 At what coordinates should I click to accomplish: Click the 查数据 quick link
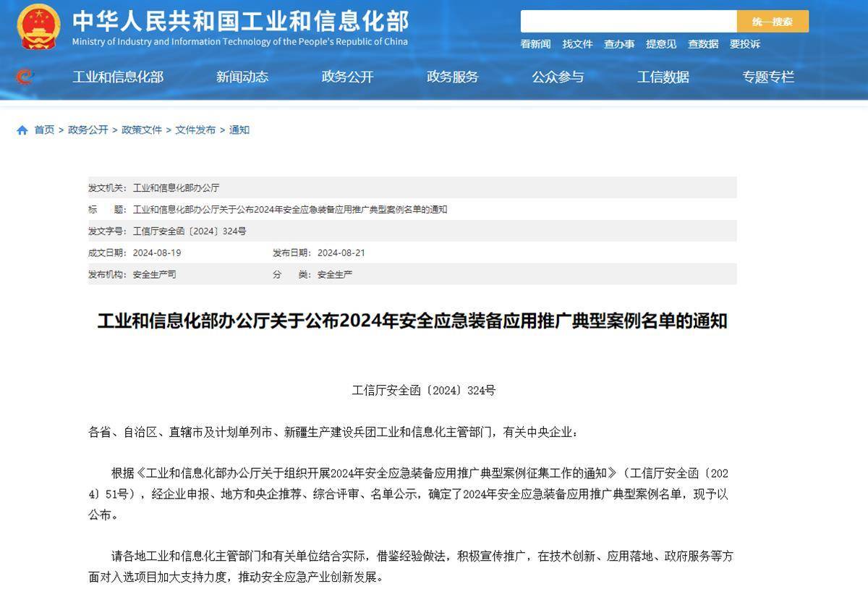point(703,44)
